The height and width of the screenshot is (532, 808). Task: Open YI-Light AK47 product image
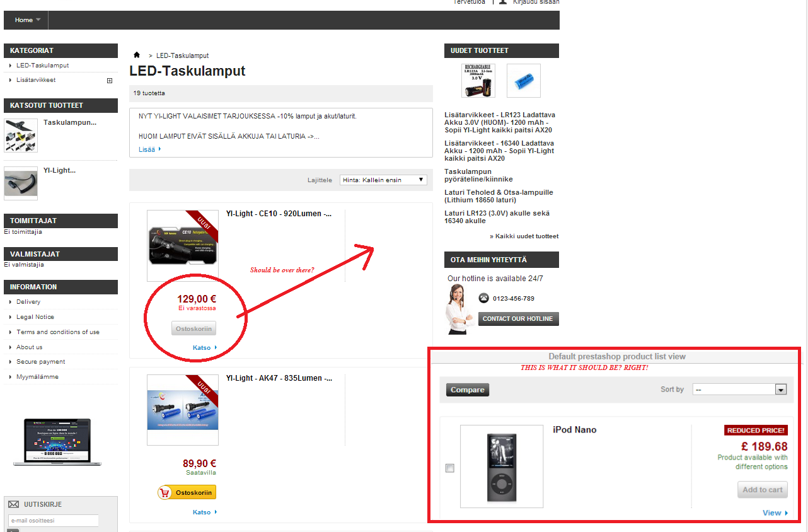[183, 410]
